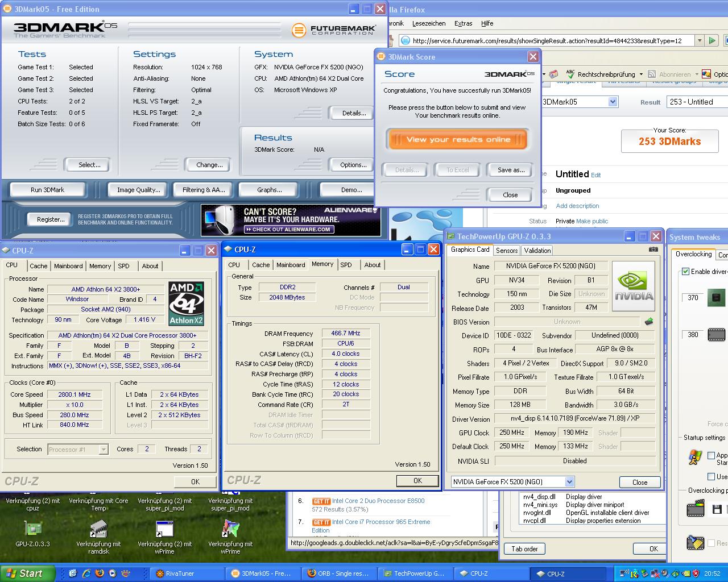Open Lesezeichen menu in Firefox
Screen dimensions: 728x582
point(429,23)
